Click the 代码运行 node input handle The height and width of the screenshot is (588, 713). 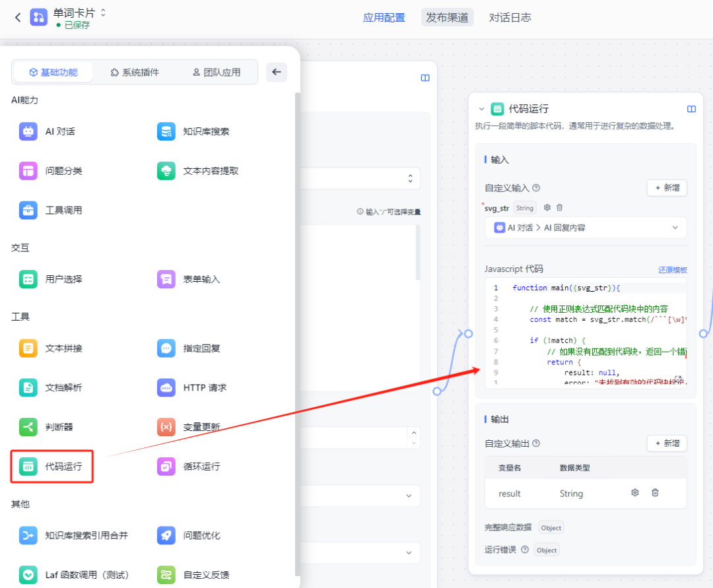(x=468, y=333)
